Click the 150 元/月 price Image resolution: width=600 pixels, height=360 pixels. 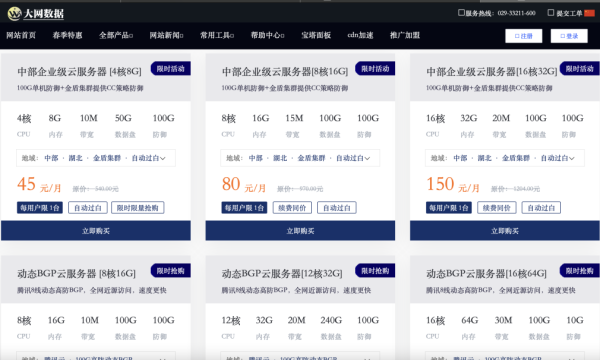(x=453, y=184)
